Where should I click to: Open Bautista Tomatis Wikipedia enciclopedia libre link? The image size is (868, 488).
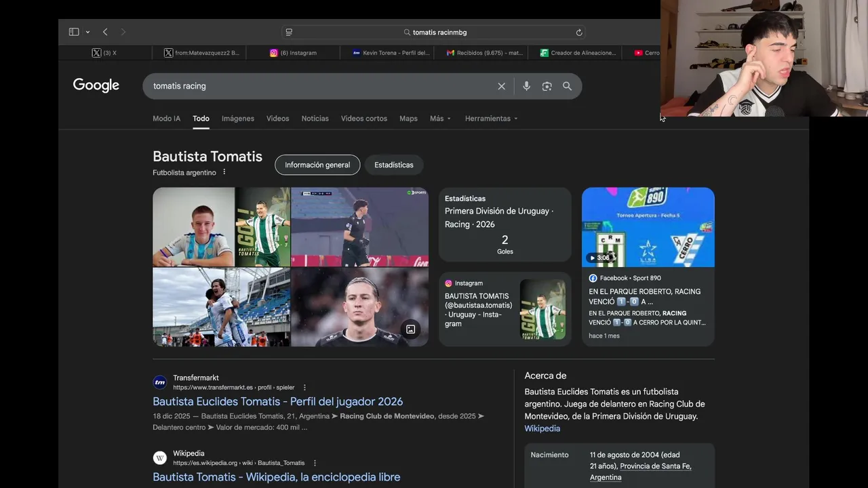[x=277, y=477]
